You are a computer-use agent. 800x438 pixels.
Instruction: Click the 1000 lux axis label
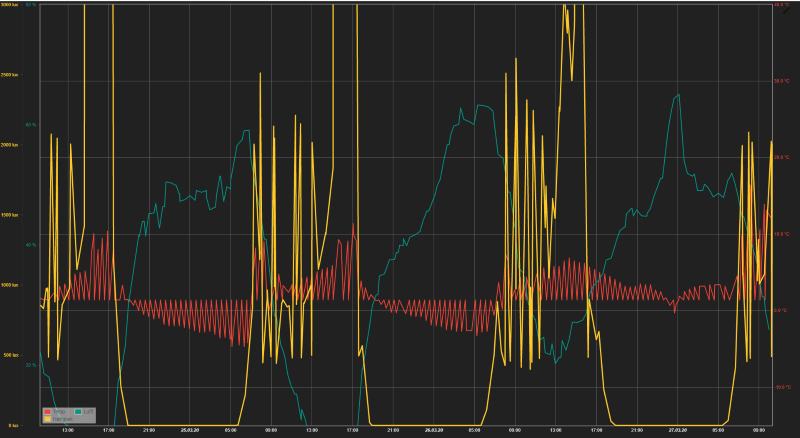tap(10, 285)
